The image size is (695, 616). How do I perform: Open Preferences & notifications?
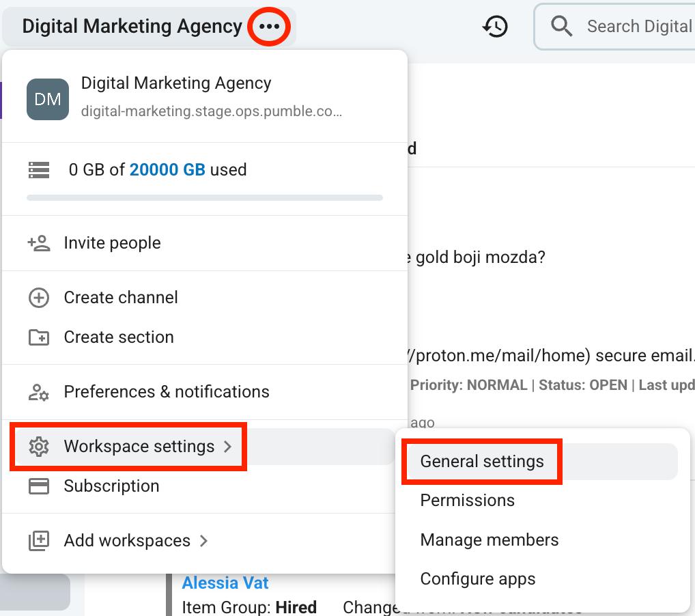pyautogui.click(x=205, y=392)
